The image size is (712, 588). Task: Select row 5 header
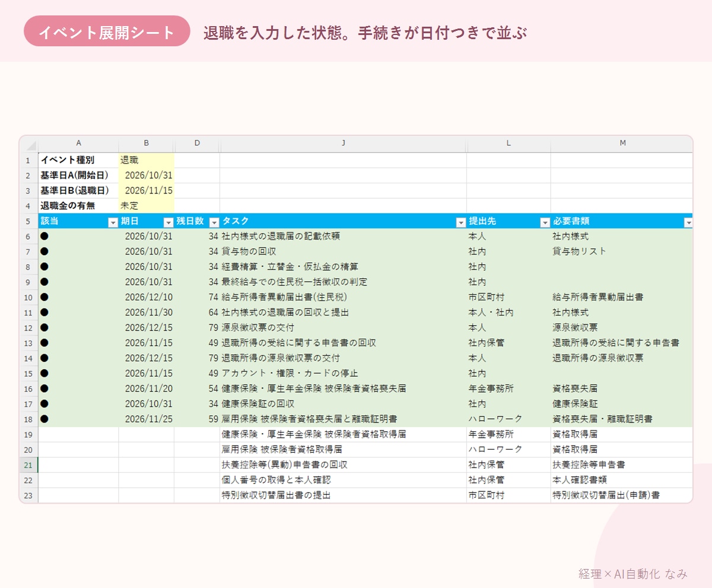tap(30, 221)
